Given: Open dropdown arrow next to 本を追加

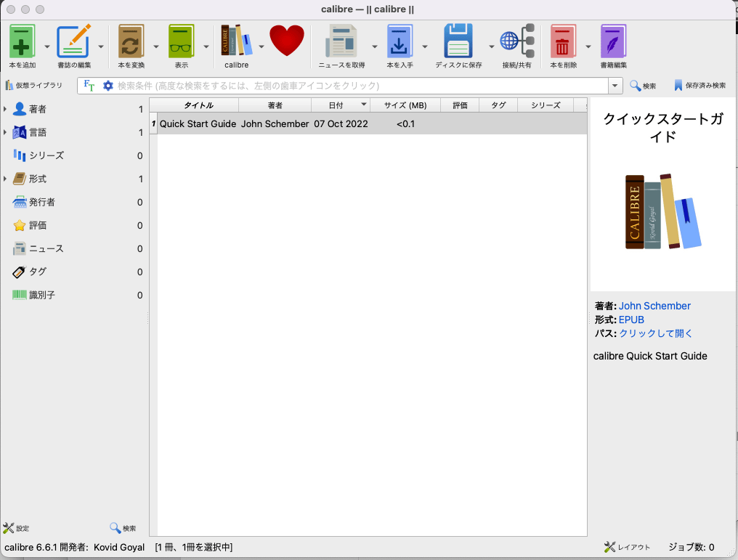Looking at the screenshot, I should click(x=47, y=46).
